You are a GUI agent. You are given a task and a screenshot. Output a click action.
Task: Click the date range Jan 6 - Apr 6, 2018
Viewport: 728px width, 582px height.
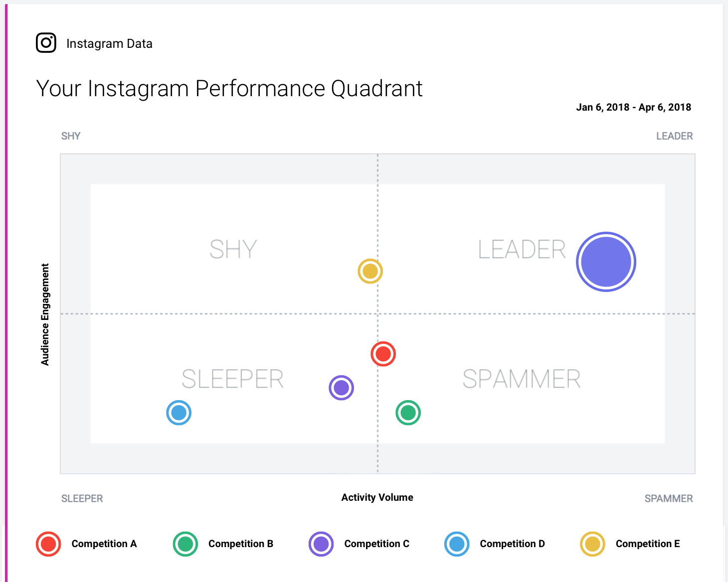[x=633, y=107]
